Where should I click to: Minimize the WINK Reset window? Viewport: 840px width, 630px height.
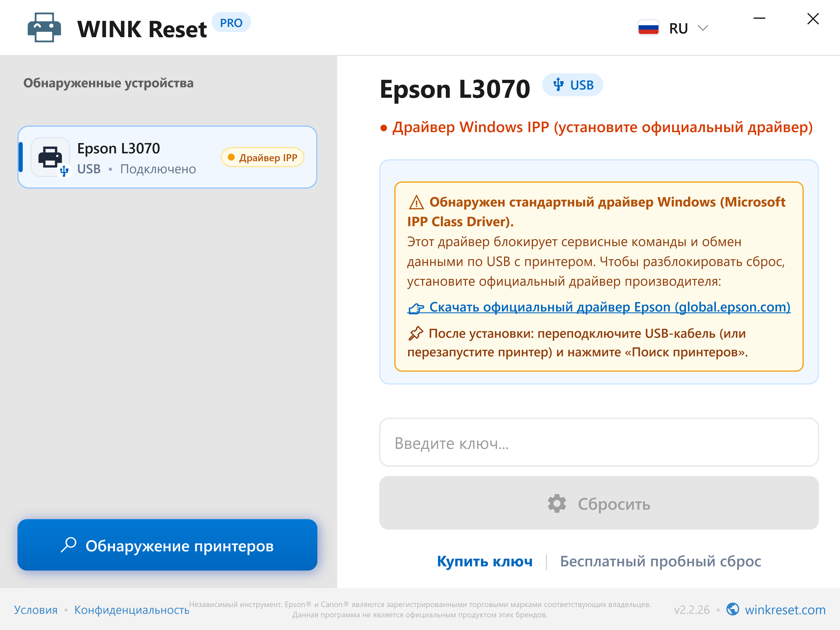[x=759, y=18]
